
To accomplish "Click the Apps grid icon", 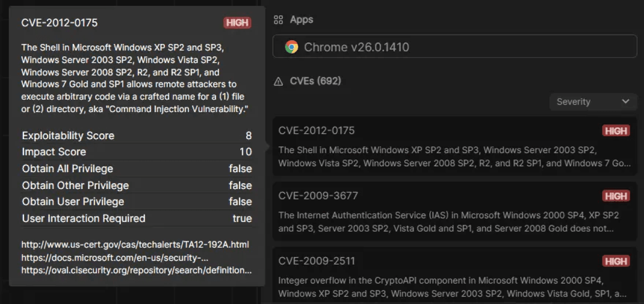I will pyautogui.click(x=278, y=20).
